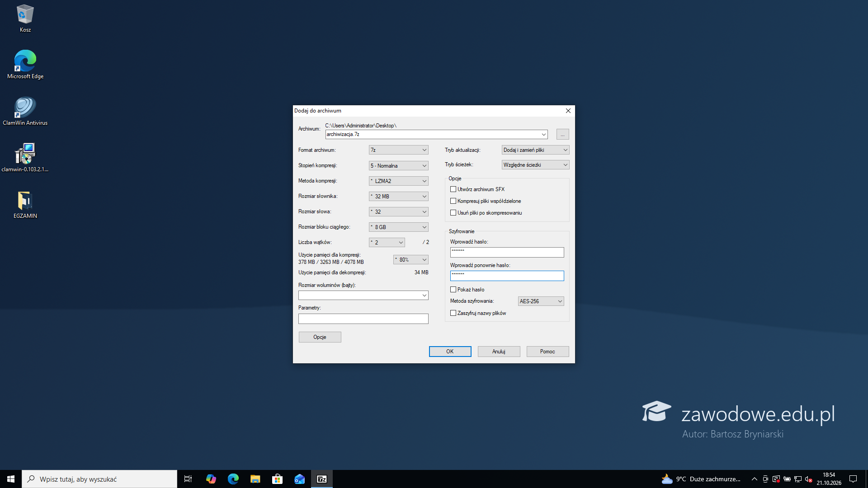
Task: Show hidden system tray icons
Action: click(754, 479)
